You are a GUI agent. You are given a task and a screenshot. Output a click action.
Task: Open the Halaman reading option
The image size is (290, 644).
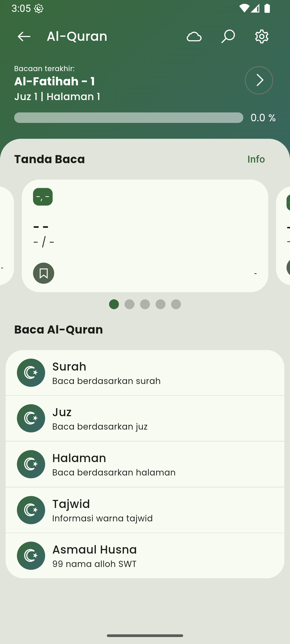pos(145,464)
